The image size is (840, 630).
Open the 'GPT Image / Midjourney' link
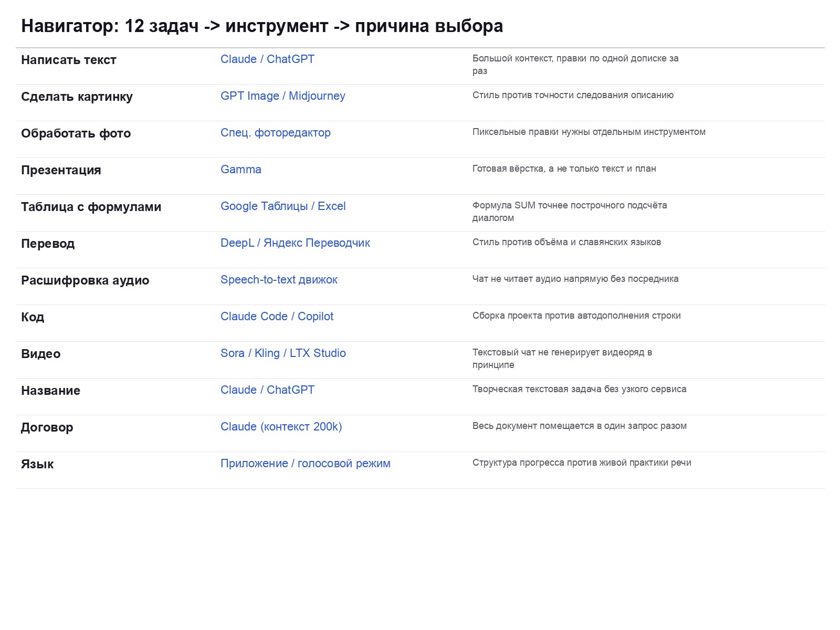tap(283, 96)
